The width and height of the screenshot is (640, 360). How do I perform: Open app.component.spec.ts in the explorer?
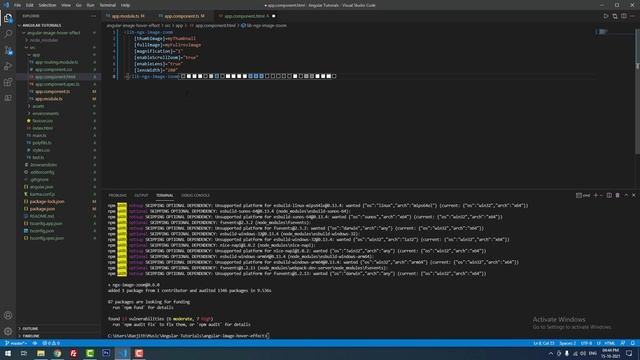pos(58,84)
